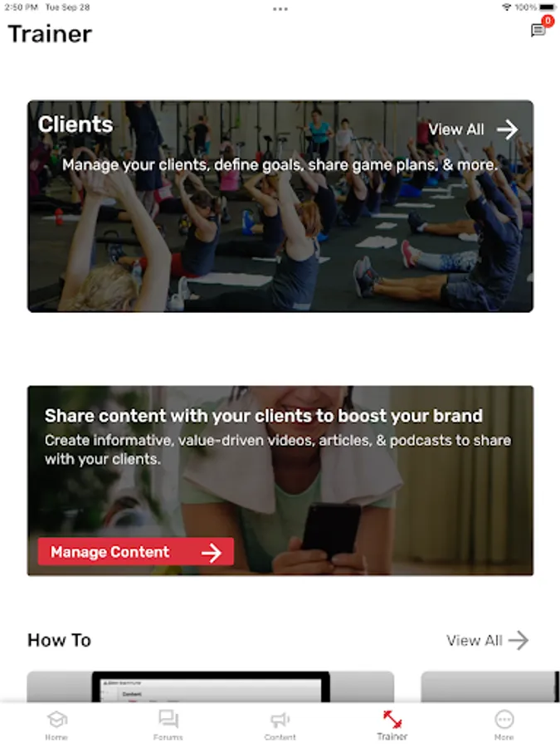Screen dimensions: 560x747
Task: Tap the Trainer dumbbell icon
Action: pos(392,720)
